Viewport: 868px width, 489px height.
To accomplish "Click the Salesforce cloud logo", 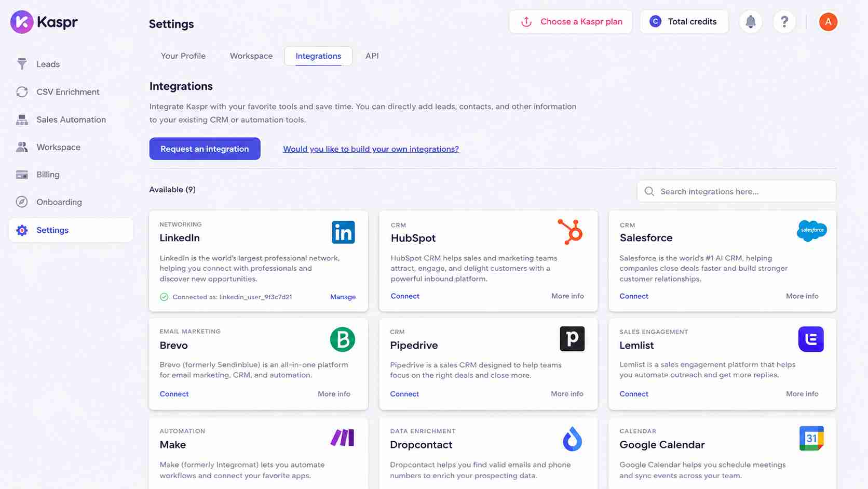I will coord(811,231).
